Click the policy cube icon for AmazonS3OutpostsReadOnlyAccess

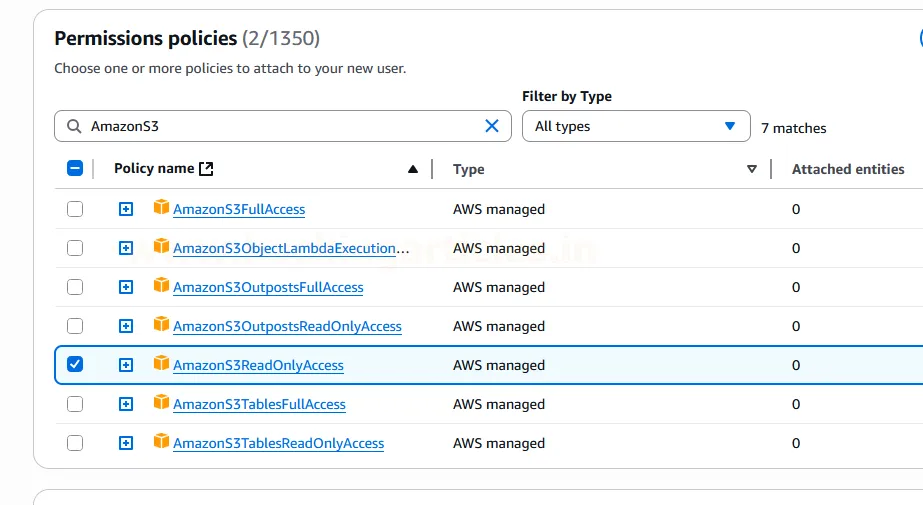coord(161,324)
